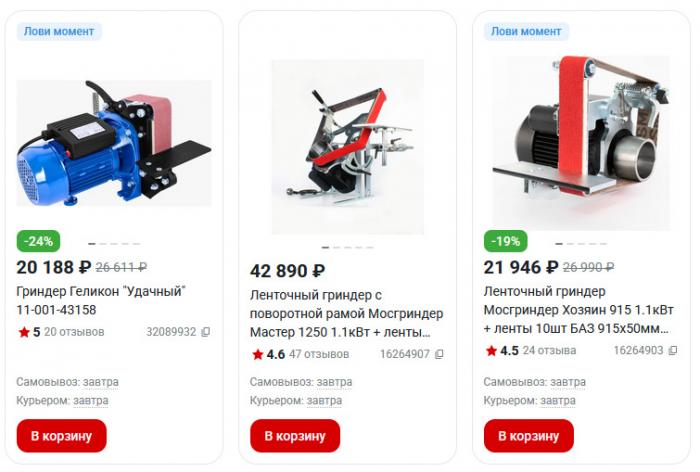Viewport: 700px width, 472px height.
Task: Add Гриндер Геликон Удачный to cart
Action: coord(62,436)
